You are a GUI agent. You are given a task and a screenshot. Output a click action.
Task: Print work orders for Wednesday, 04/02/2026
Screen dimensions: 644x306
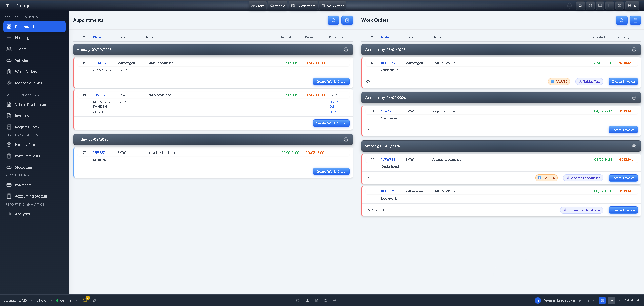pos(634,98)
